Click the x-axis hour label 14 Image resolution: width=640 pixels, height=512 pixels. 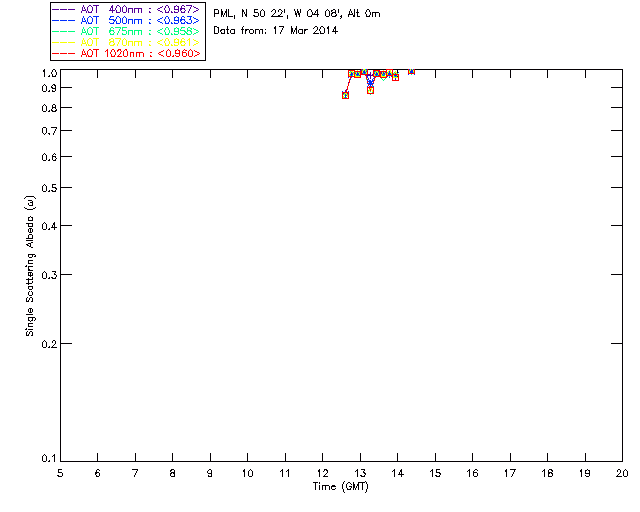coord(398,473)
